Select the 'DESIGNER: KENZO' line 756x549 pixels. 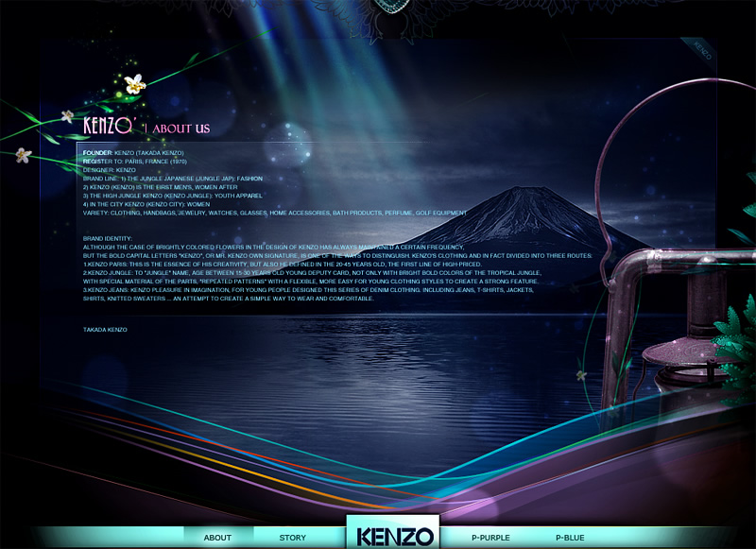pyautogui.click(x=109, y=170)
